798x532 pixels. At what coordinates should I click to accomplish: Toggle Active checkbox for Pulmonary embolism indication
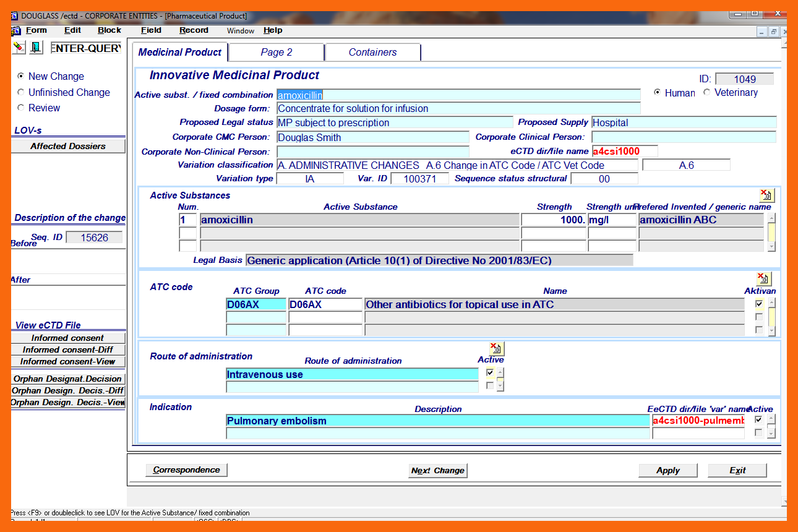(x=758, y=420)
